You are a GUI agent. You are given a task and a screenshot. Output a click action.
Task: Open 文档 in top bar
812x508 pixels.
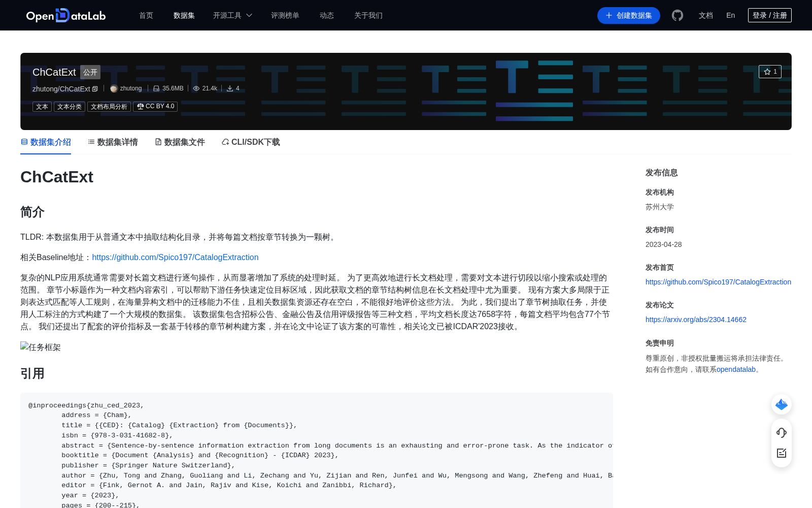(x=706, y=15)
